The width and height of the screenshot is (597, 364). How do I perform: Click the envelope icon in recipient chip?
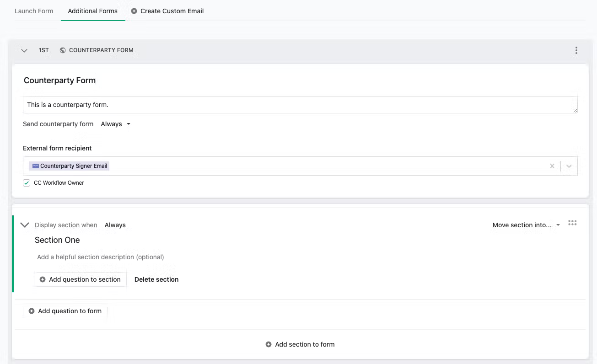click(x=36, y=166)
